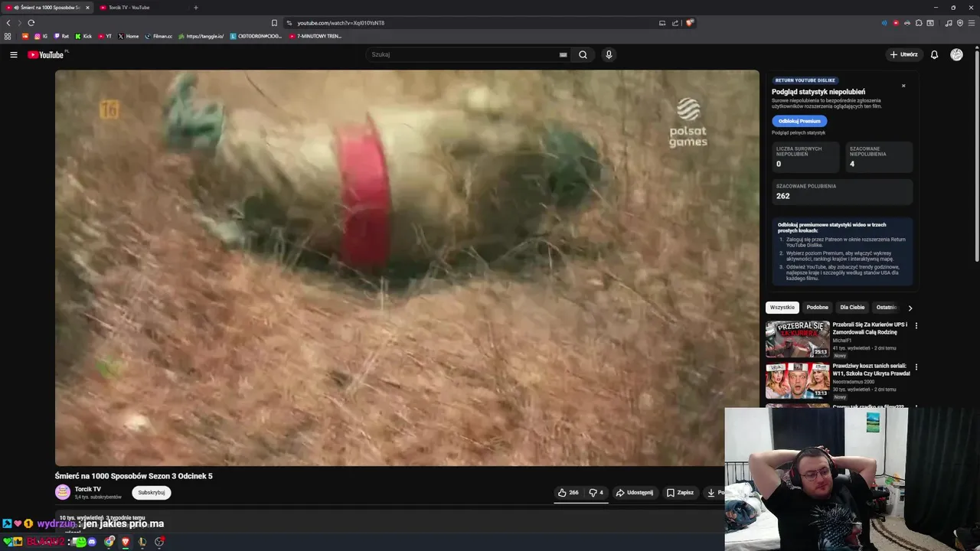
Task: Open the picture-in-picture icon in address bar
Action: click(662, 23)
